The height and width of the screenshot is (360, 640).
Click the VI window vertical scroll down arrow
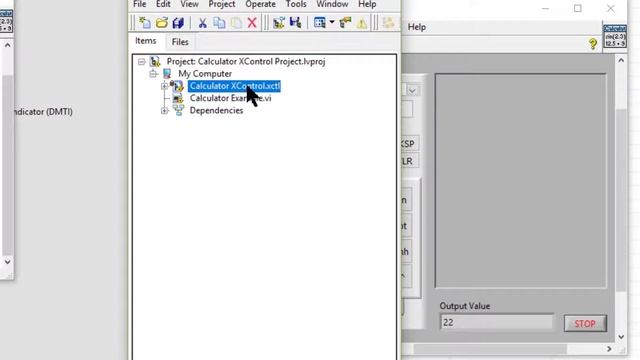(621, 337)
